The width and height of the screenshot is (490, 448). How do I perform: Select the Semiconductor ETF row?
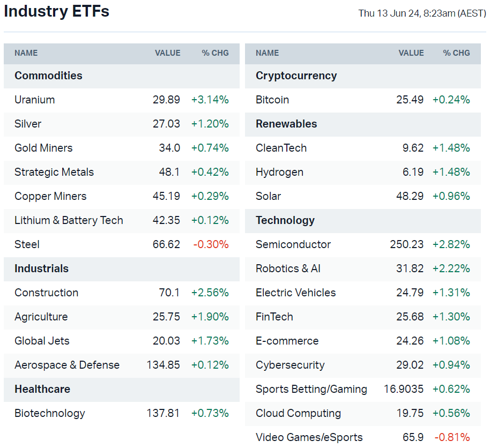click(293, 244)
